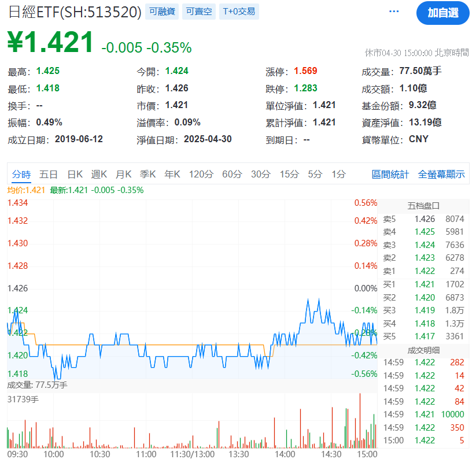Click the 11:30/13:00 time axis marker
Viewport: 476px width, 463px height.
[x=193, y=454]
